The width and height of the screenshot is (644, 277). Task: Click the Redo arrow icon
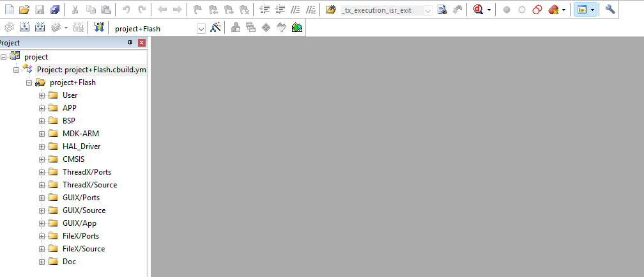[142, 10]
